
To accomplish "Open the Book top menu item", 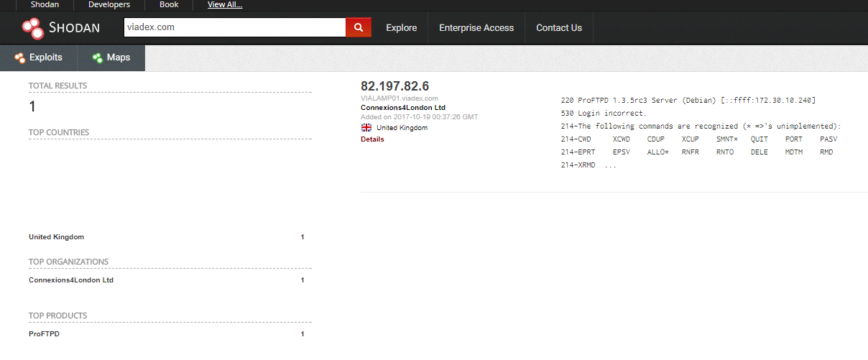I will click(169, 4).
